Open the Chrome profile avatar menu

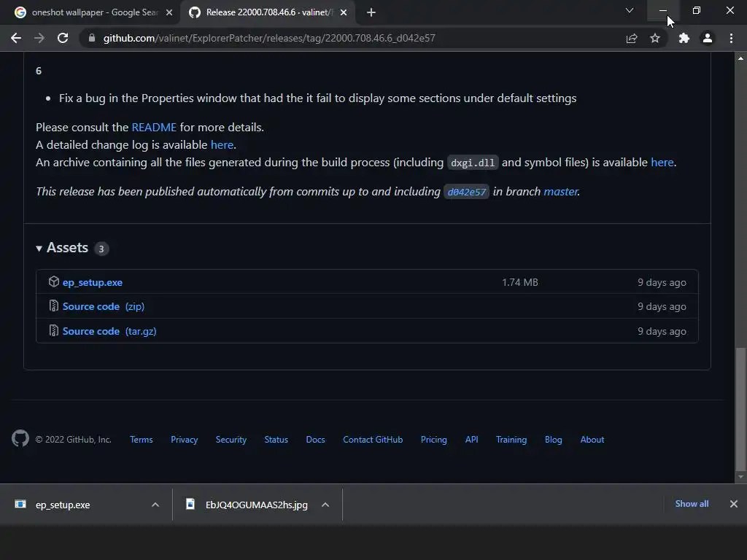(708, 38)
